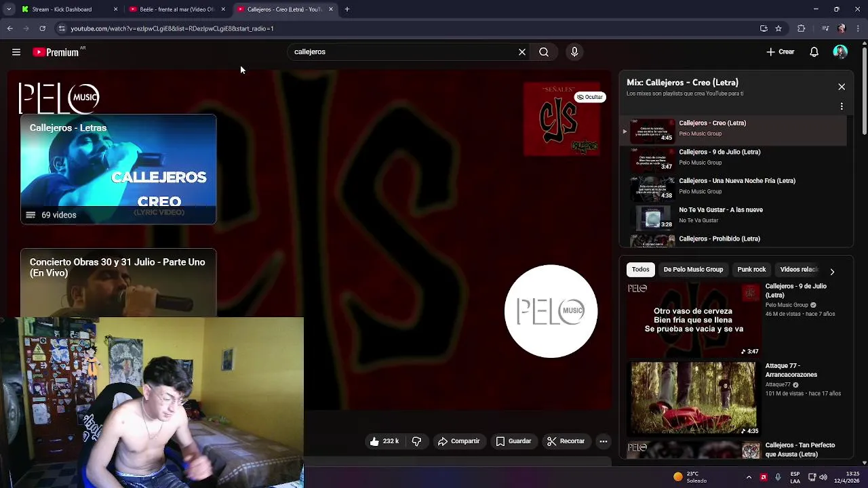The image size is (868, 488).
Task: Open Callejeros - Tan Perfecto que Asusta
Action: point(800,450)
